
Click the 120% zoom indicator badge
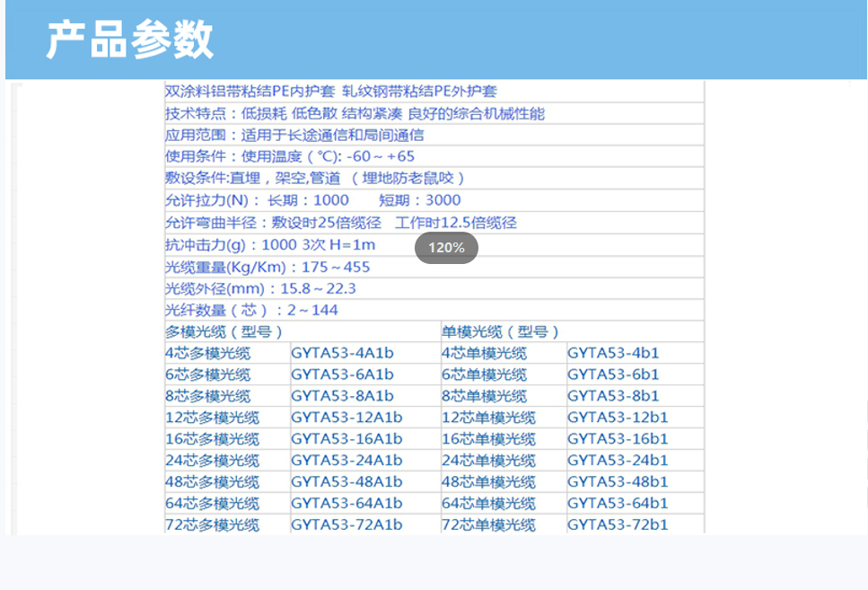pos(446,248)
